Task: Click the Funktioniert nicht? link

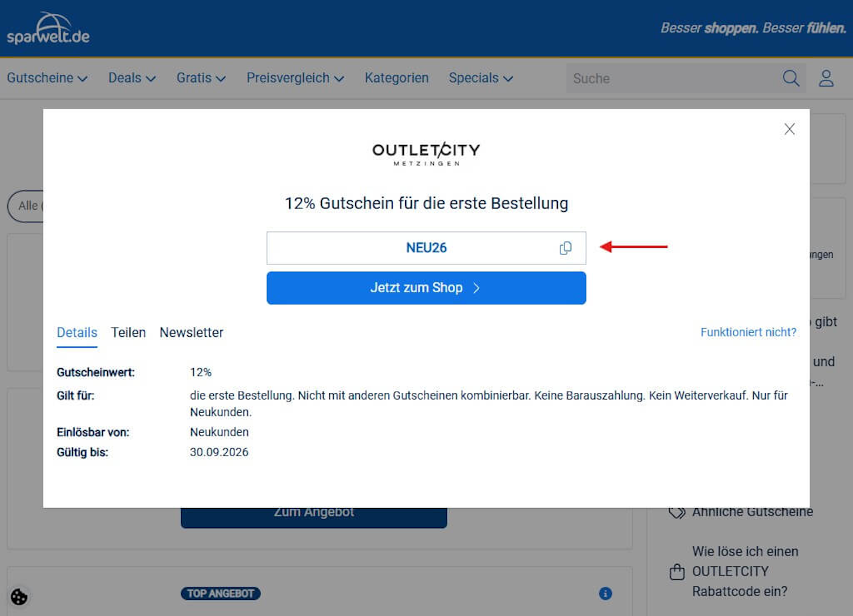Action: [x=748, y=332]
